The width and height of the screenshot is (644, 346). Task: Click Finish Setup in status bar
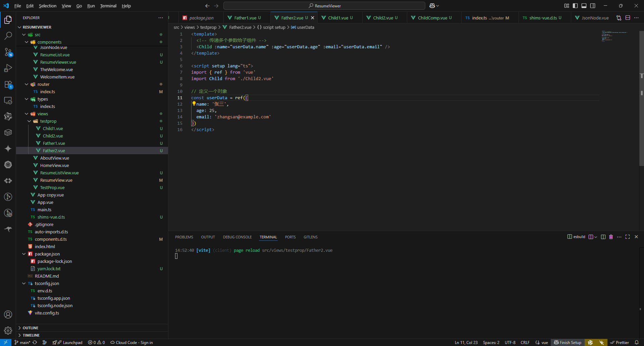[568, 342]
